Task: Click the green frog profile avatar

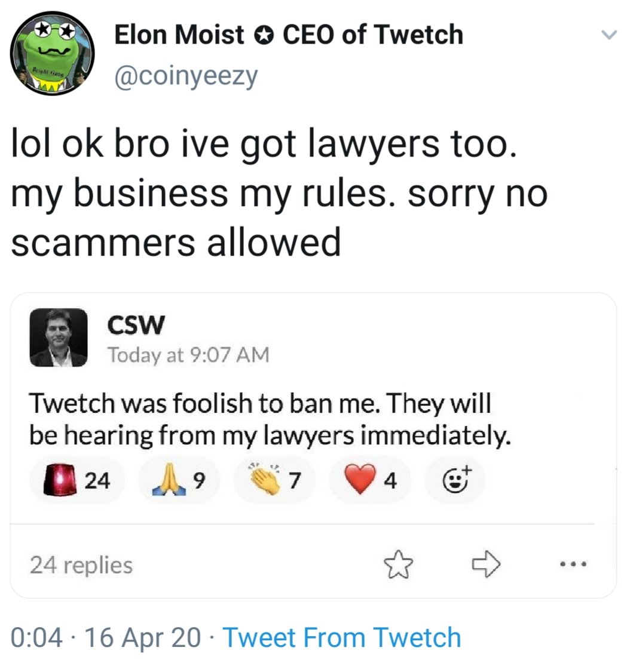Action: (x=53, y=53)
